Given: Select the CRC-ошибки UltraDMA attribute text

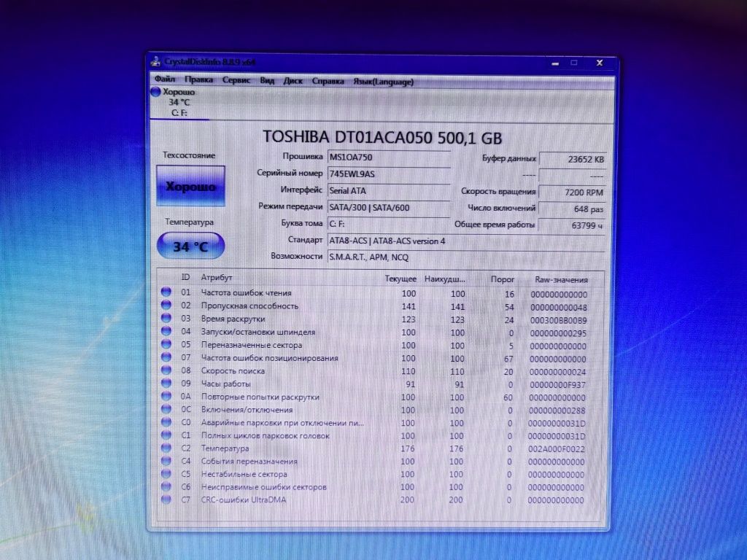Looking at the screenshot, I should click(244, 499).
